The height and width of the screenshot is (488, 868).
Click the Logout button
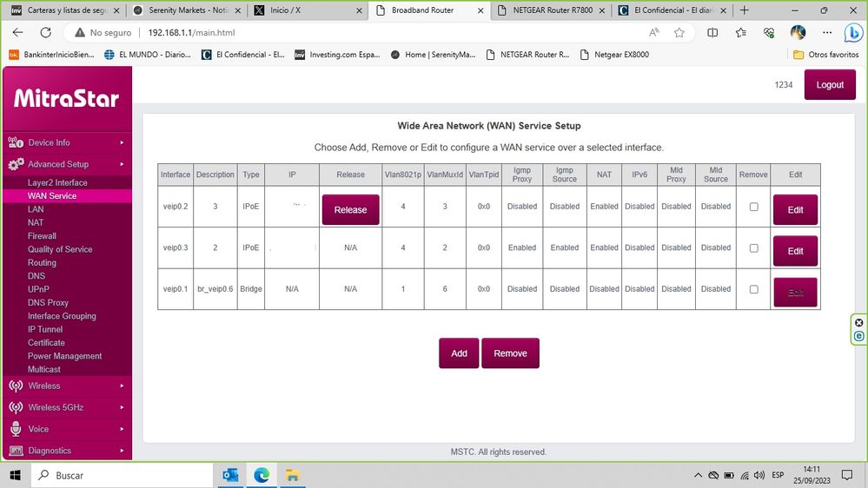click(830, 85)
